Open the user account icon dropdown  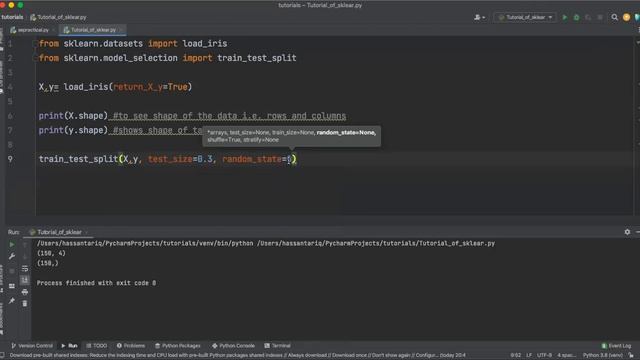[x=479, y=18]
